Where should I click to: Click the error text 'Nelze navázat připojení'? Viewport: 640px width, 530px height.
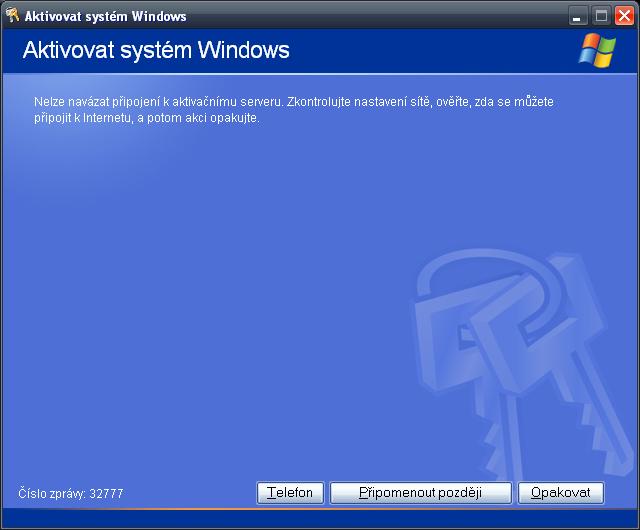(x=96, y=102)
